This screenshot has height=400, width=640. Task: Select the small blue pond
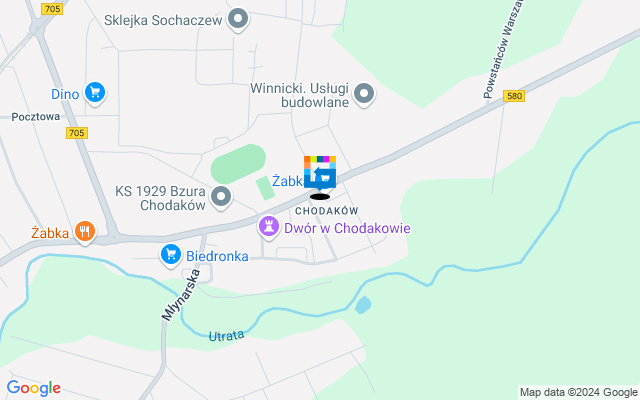click(363, 305)
